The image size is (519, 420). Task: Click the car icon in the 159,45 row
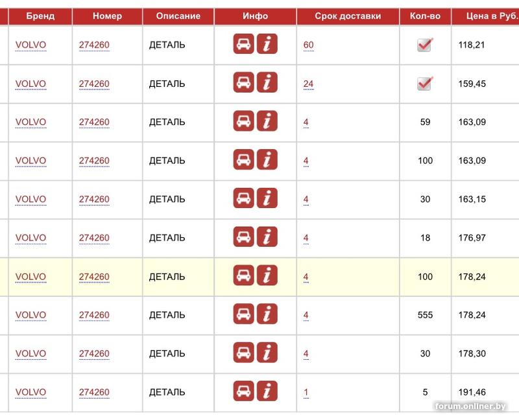(x=244, y=83)
